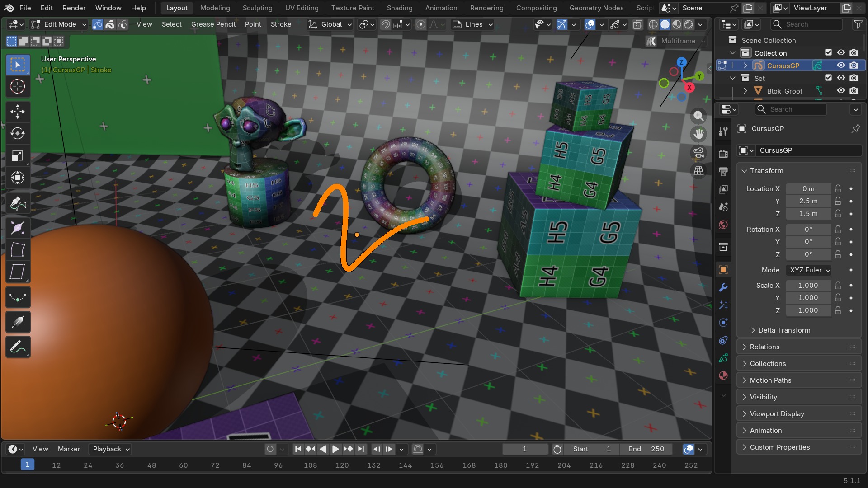Open the Object properties tab icon

(x=723, y=270)
